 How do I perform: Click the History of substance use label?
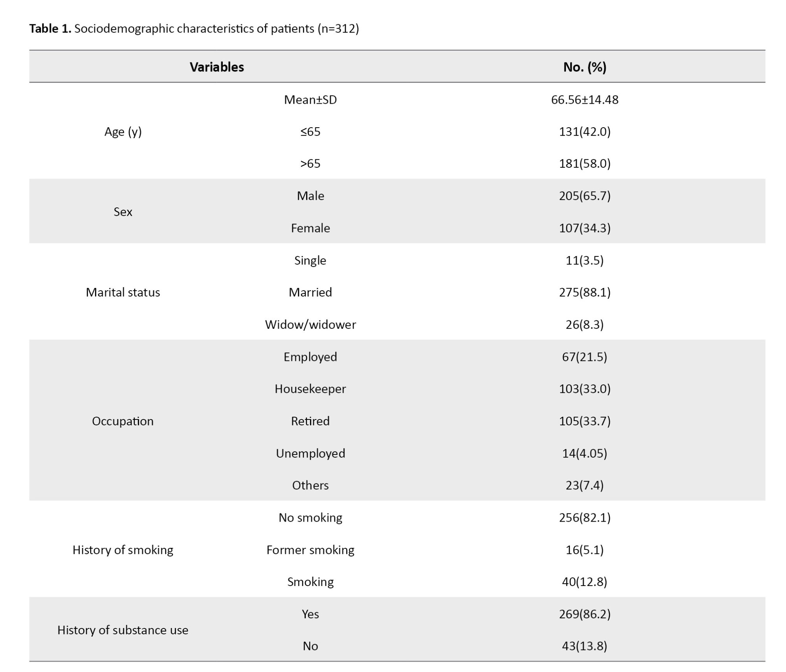[123, 630]
